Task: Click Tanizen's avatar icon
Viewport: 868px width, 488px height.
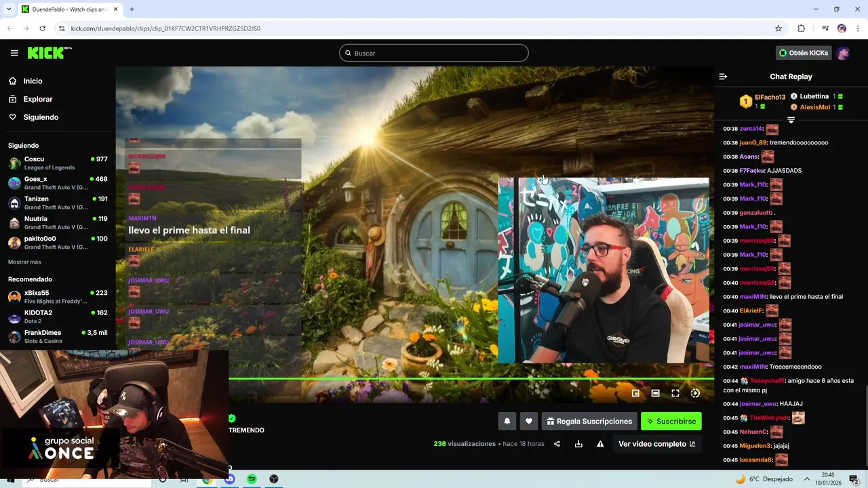Action: [x=14, y=203]
